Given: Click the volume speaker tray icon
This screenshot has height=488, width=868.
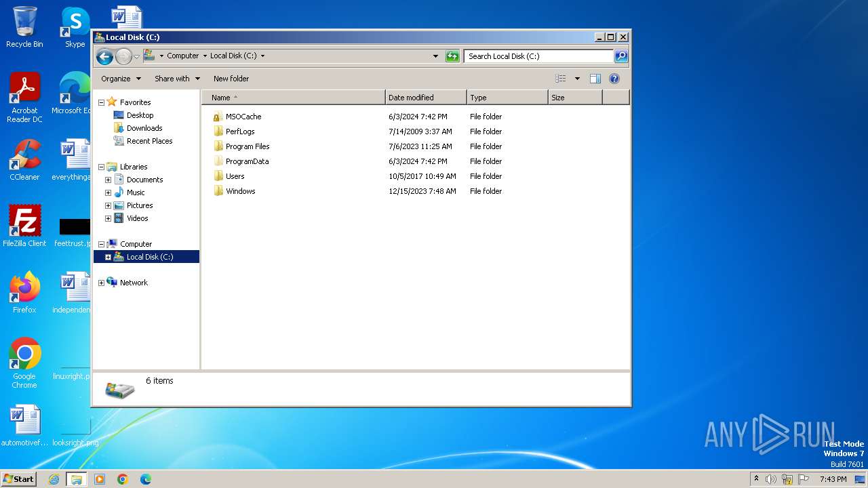Looking at the screenshot, I should coord(771,479).
